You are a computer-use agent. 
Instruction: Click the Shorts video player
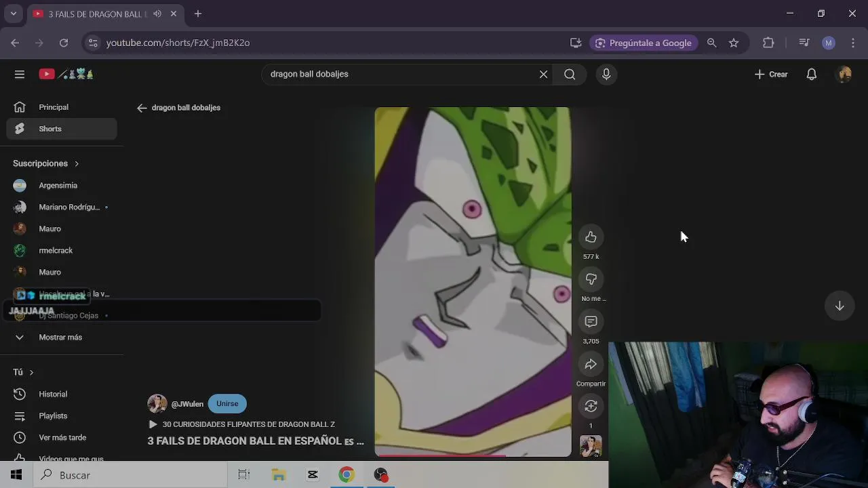[473, 281]
